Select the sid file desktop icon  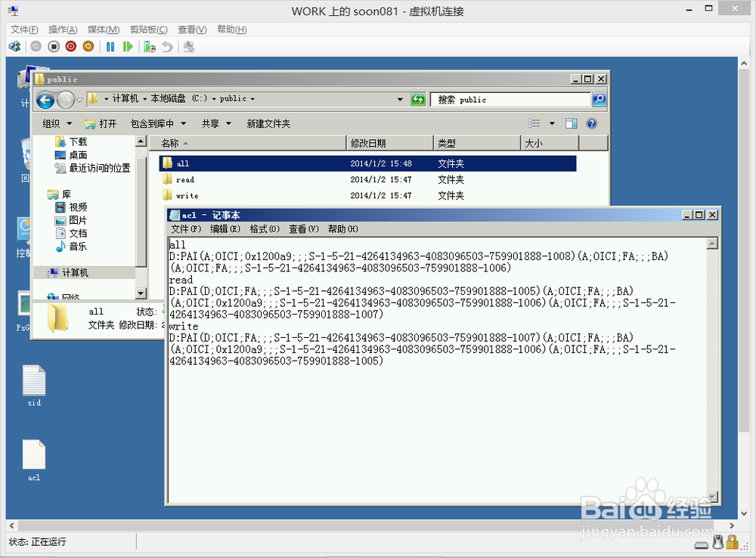point(34,386)
